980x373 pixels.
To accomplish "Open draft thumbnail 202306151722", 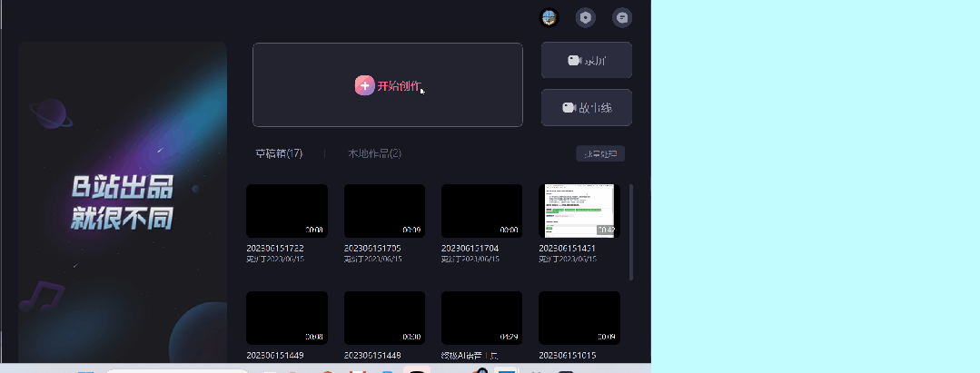I will click(x=287, y=211).
